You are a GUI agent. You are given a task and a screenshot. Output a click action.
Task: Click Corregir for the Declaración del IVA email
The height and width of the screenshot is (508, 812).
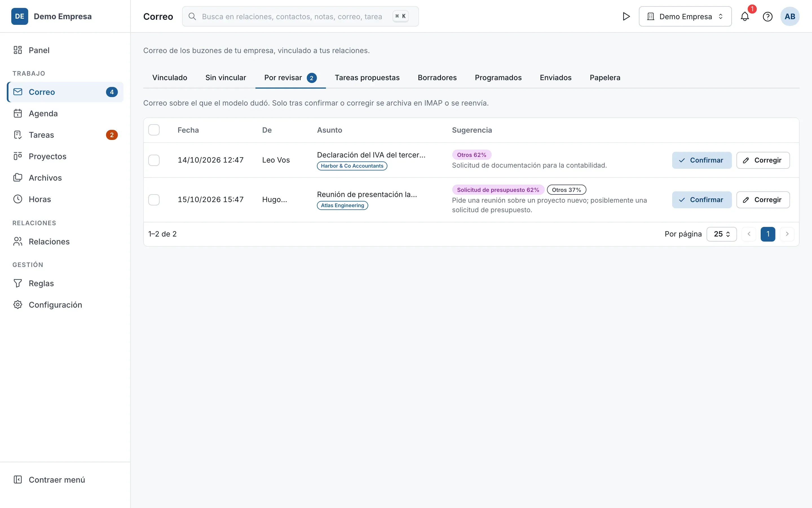coord(763,160)
